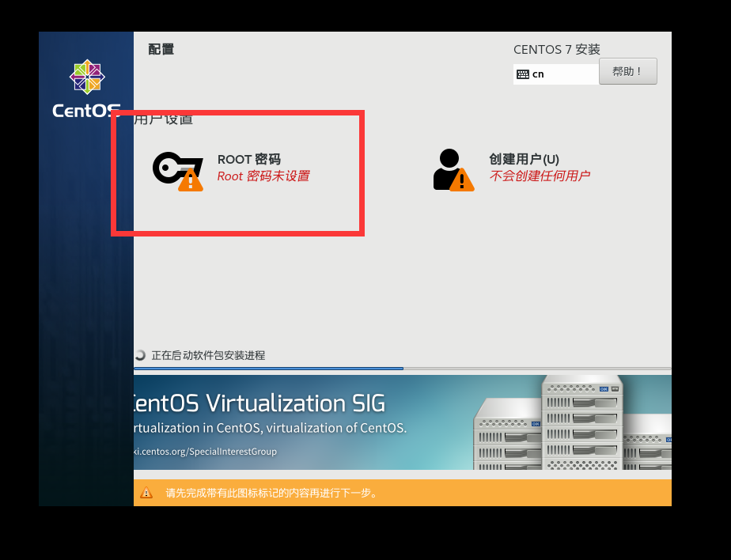The height and width of the screenshot is (560, 731).
Task: Click 'CENTOS 7 安装' title text
Action: pos(557,49)
